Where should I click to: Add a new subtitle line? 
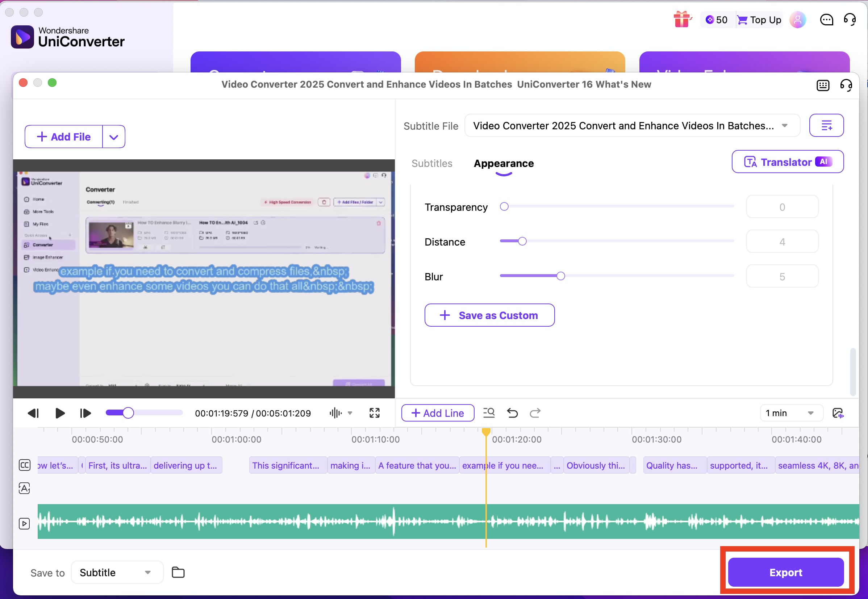[x=437, y=413]
